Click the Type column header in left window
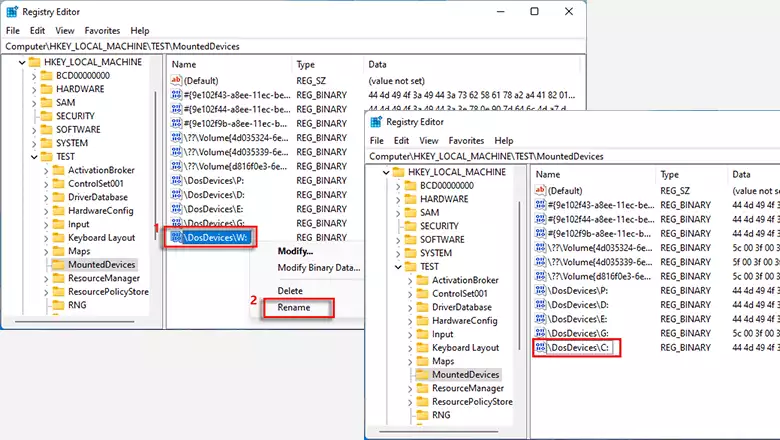This screenshot has width=780, height=440. [305, 64]
